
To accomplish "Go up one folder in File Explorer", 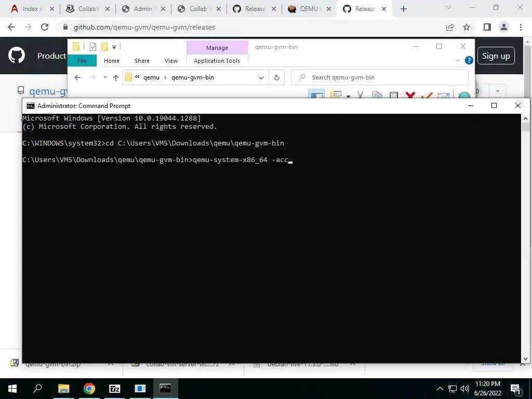I will 116,78.
